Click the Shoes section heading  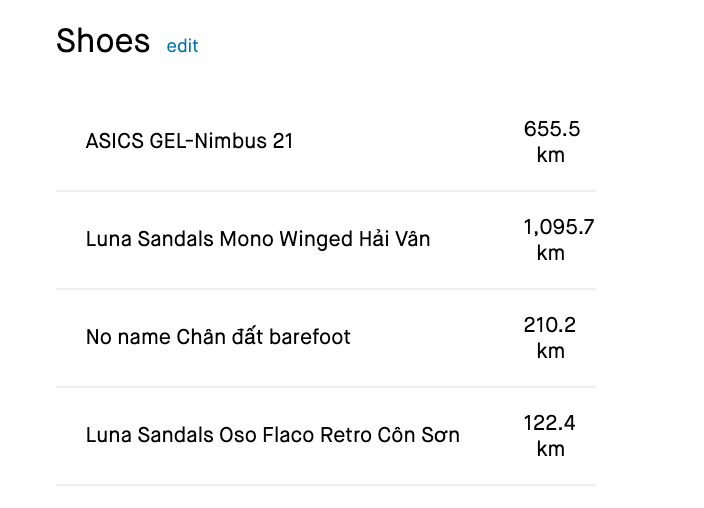click(103, 42)
